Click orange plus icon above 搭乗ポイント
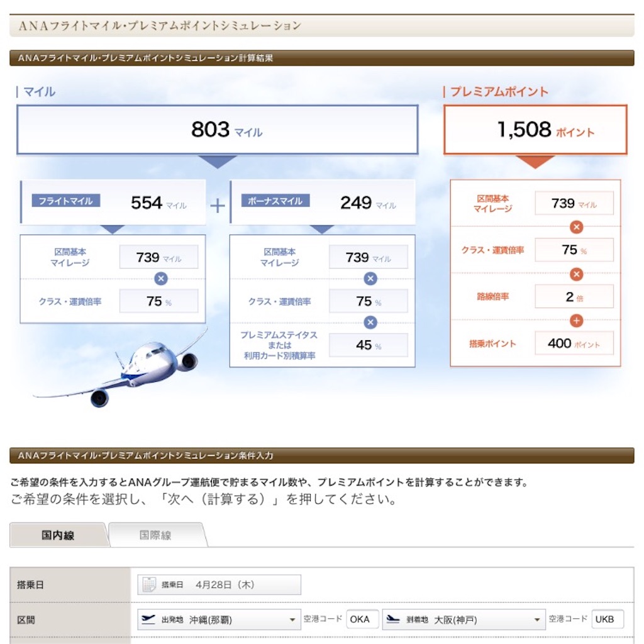 pyautogui.click(x=577, y=321)
